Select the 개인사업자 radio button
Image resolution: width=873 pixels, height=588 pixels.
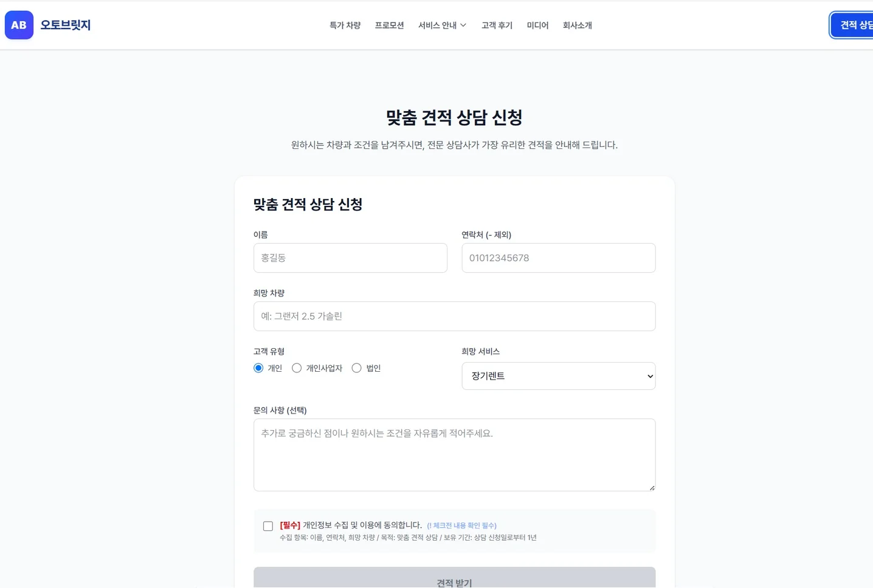click(297, 368)
